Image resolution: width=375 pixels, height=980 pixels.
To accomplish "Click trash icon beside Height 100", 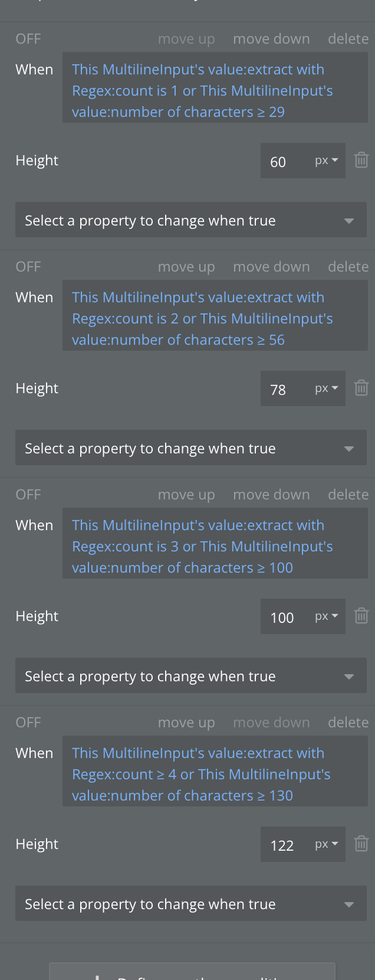I will click(x=361, y=616).
